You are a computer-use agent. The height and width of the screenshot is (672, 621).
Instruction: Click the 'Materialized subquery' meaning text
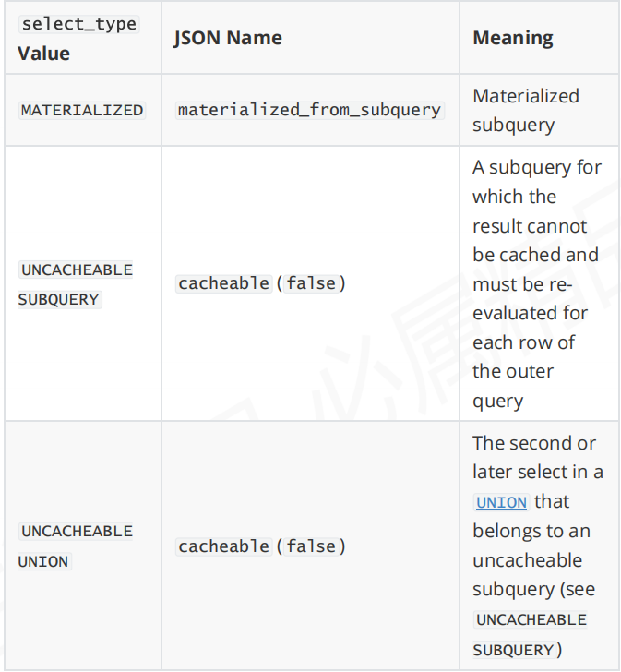pos(526,110)
